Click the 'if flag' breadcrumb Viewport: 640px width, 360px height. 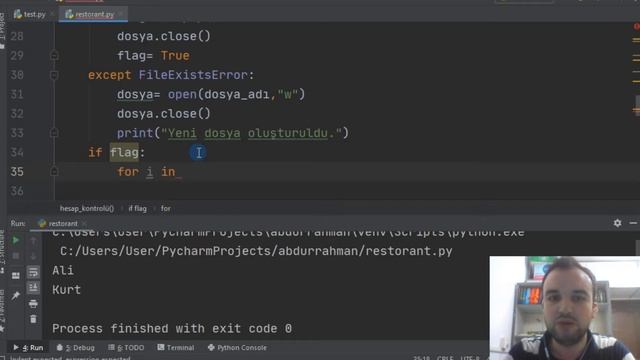[138, 209]
